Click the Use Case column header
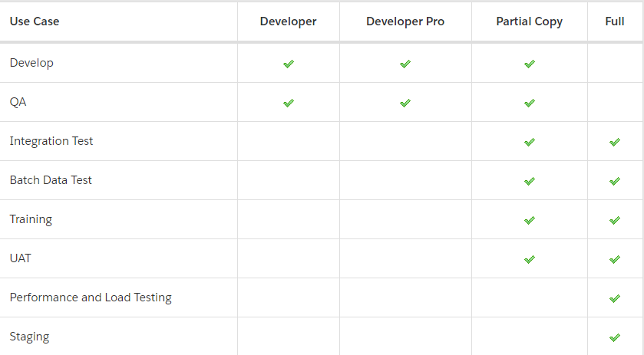The height and width of the screenshot is (355, 644). 35,21
